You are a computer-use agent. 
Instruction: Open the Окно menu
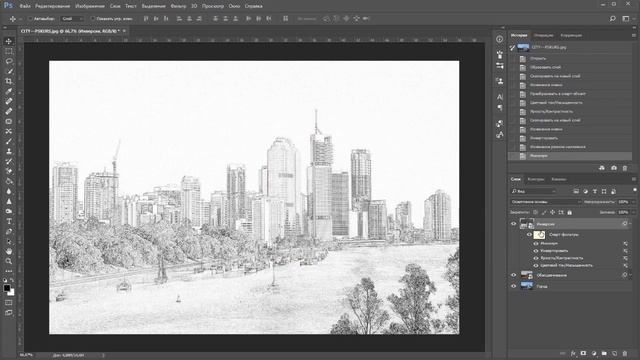click(x=234, y=6)
